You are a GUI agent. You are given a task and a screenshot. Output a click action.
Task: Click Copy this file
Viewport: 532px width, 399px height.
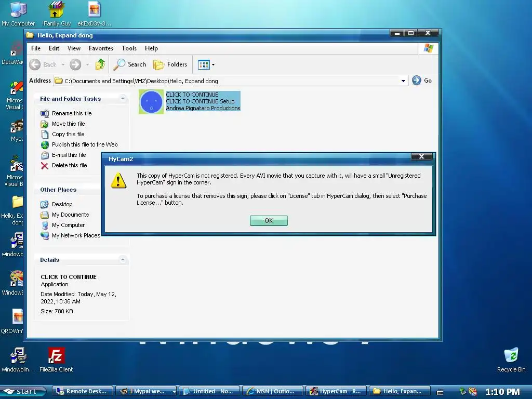(62, 135)
